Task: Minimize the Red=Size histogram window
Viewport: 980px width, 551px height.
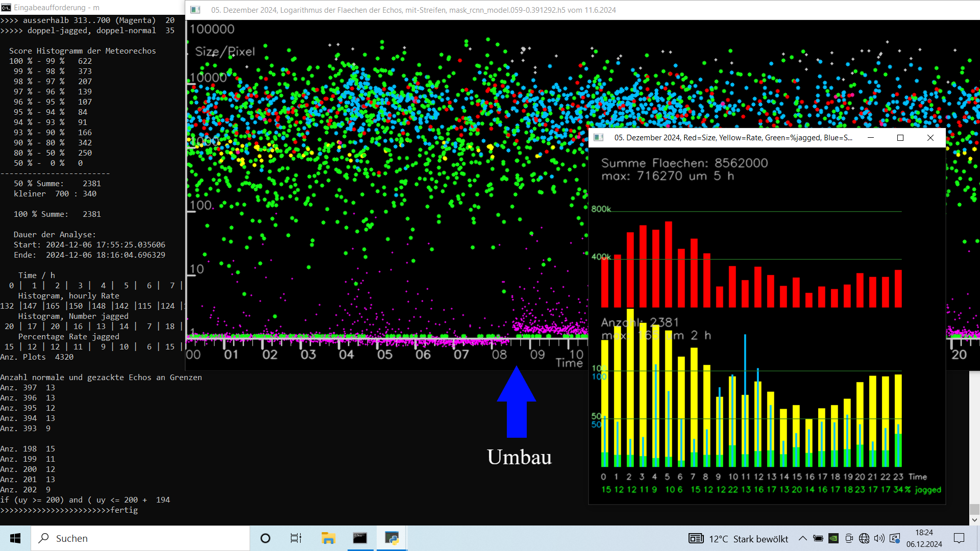Action: click(x=871, y=138)
